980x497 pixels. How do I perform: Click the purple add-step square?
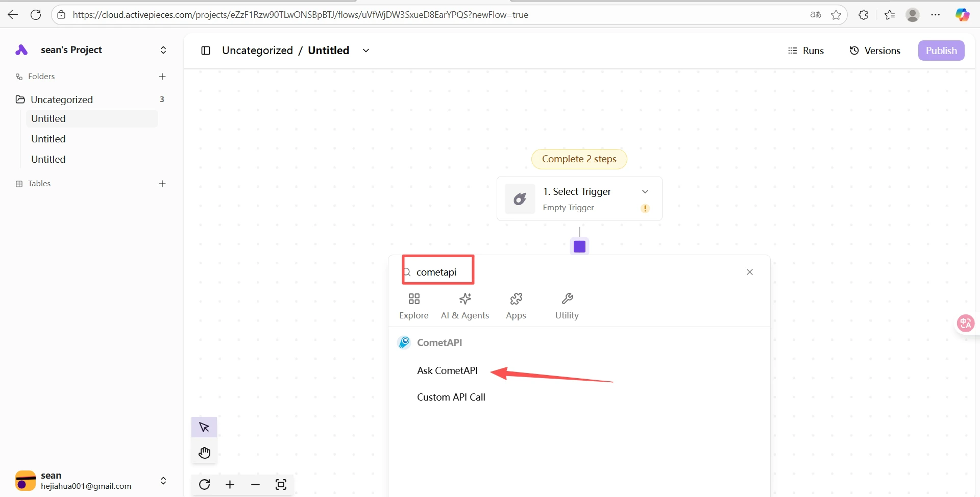(x=579, y=247)
